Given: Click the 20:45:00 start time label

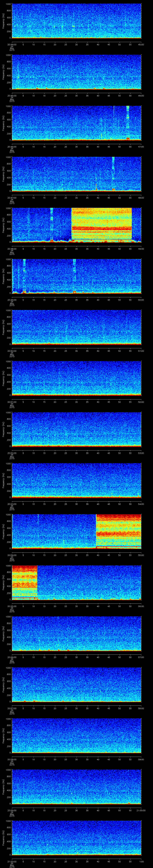Looking at the screenshot, I should (x=12, y=96).
